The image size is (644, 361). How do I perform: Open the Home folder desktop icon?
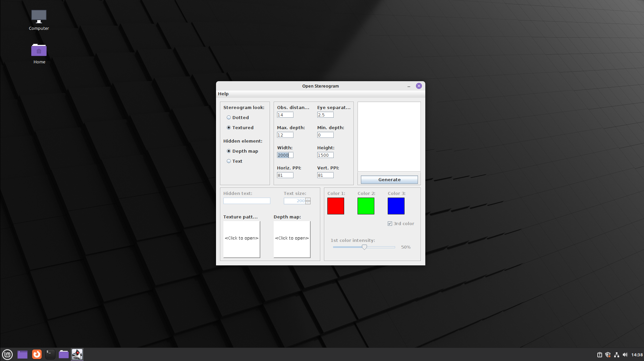click(39, 54)
